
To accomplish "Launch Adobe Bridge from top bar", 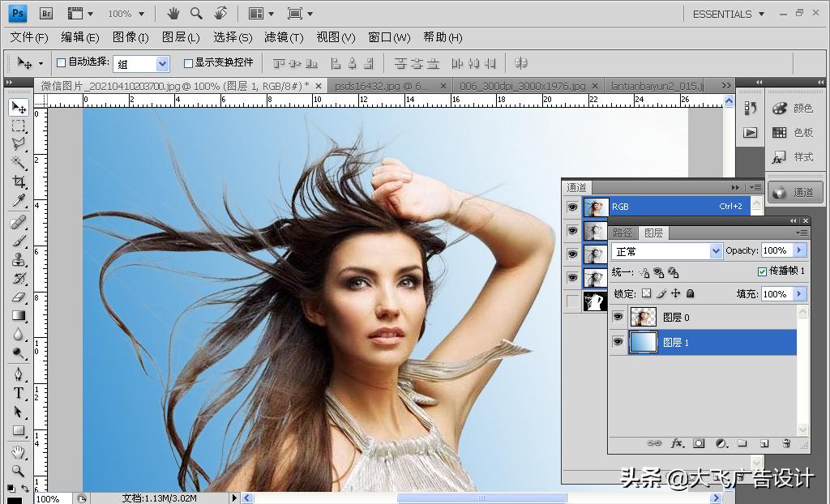I will click(x=46, y=14).
